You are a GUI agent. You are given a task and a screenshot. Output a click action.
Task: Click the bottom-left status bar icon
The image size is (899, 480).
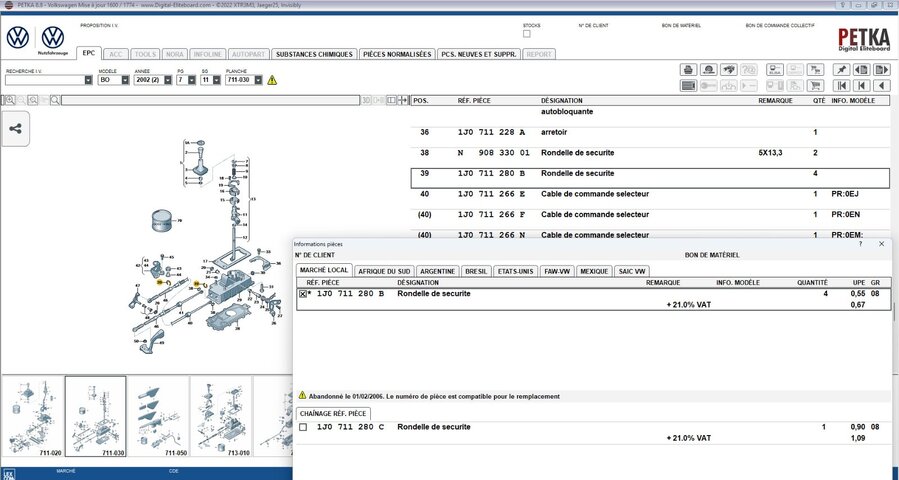pyautogui.click(x=9, y=474)
